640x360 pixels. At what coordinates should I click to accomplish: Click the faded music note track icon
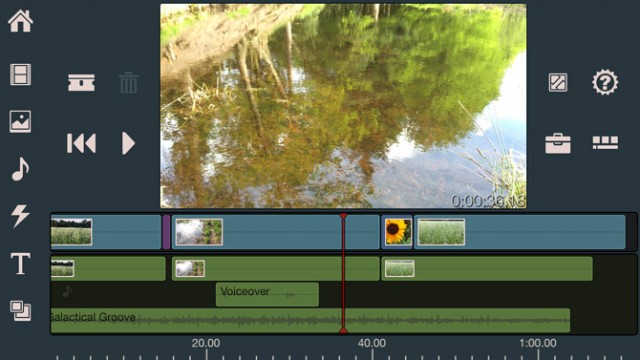coord(67,291)
